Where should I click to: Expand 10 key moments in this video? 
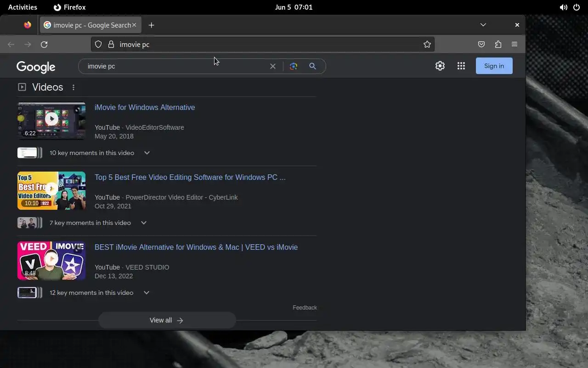147,153
